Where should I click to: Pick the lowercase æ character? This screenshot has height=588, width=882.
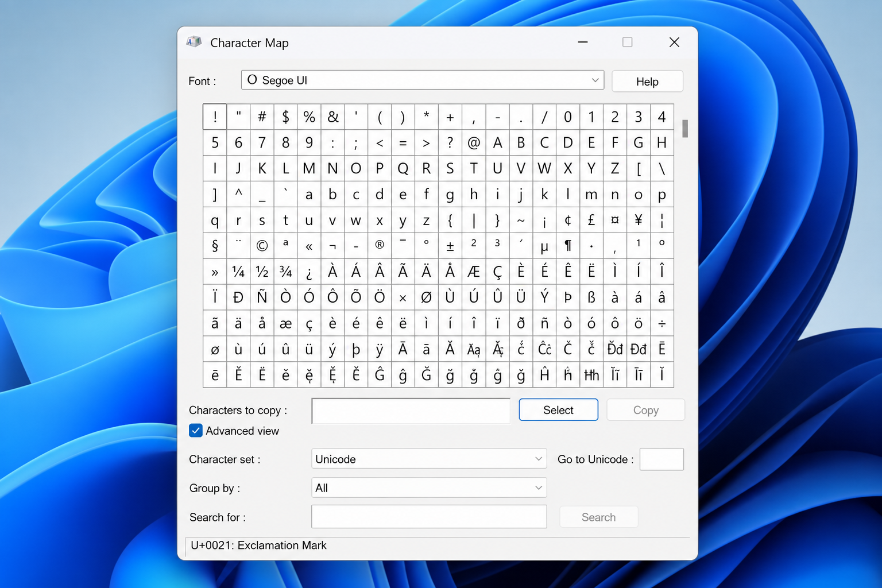pyautogui.click(x=285, y=324)
